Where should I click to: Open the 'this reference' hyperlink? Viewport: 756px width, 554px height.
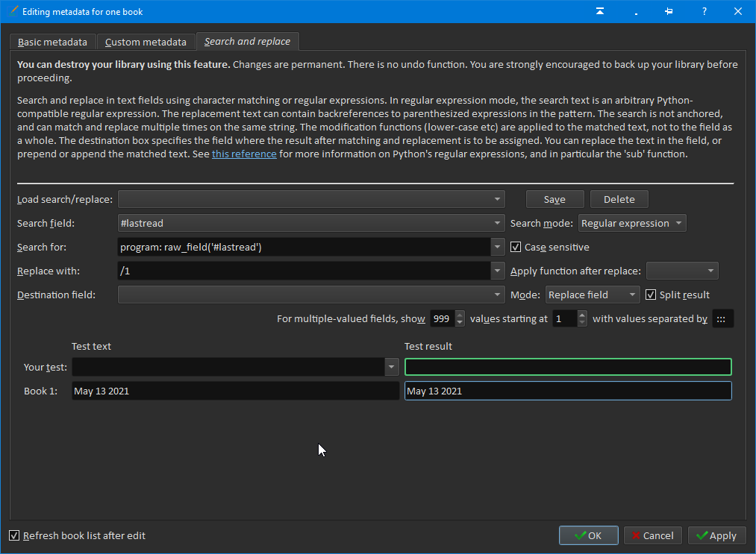[244, 154]
